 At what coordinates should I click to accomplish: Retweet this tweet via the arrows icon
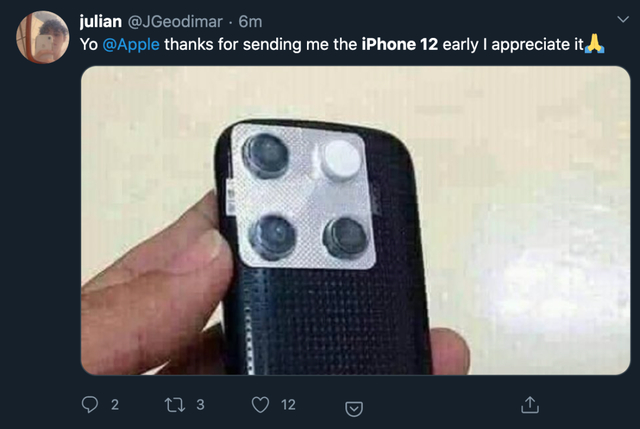(175, 405)
